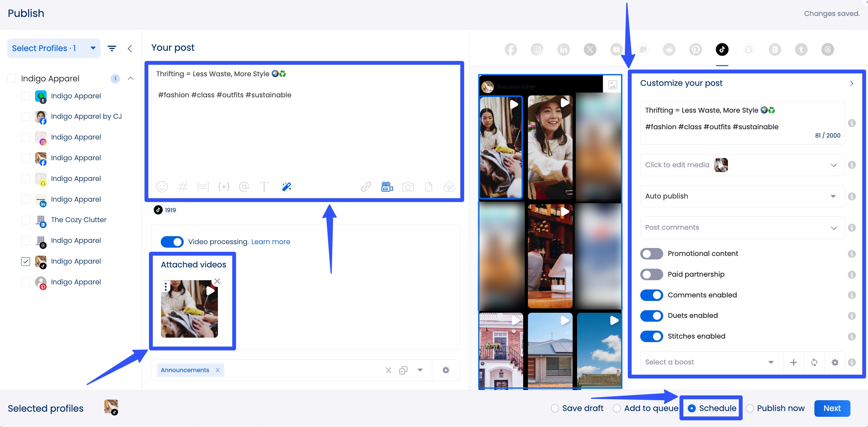Click the mention (@) icon
This screenshot has width=868, height=427.
click(x=244, y=187)
